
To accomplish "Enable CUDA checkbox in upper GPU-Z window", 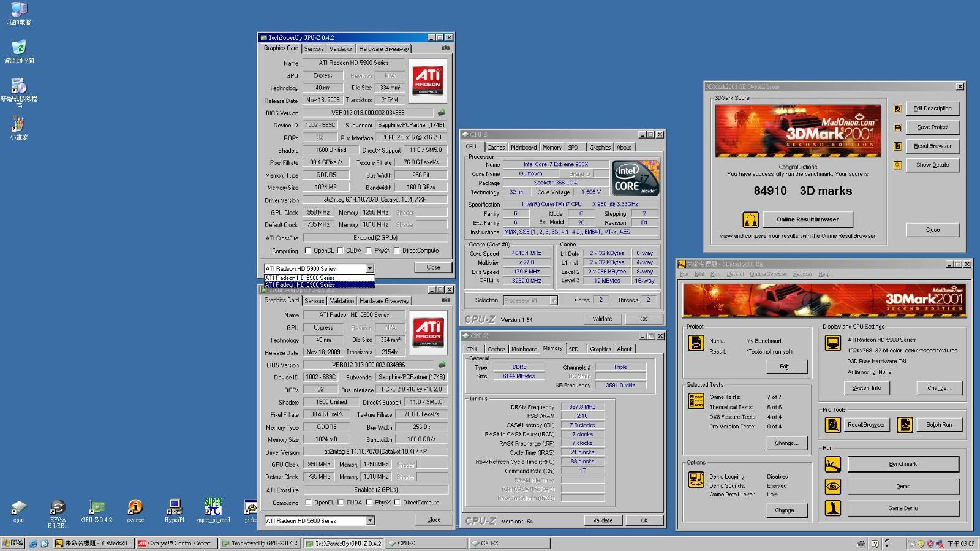I will pos(340,250).
